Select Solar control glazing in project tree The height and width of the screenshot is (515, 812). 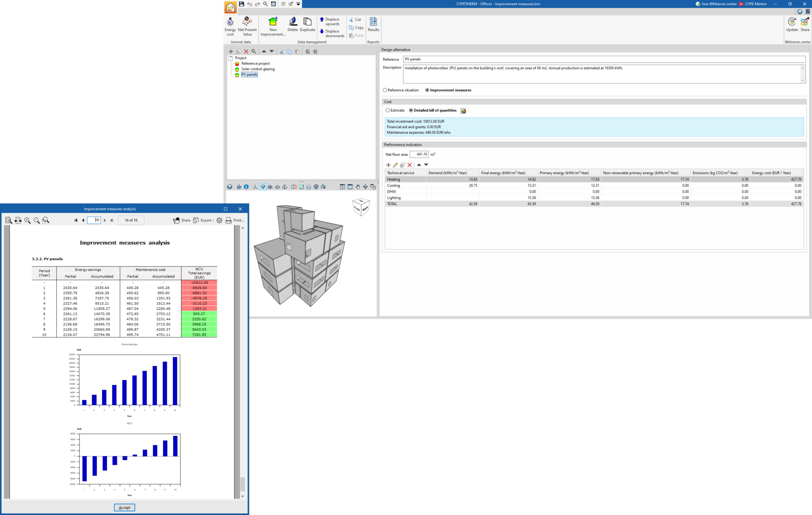point(258,69)
